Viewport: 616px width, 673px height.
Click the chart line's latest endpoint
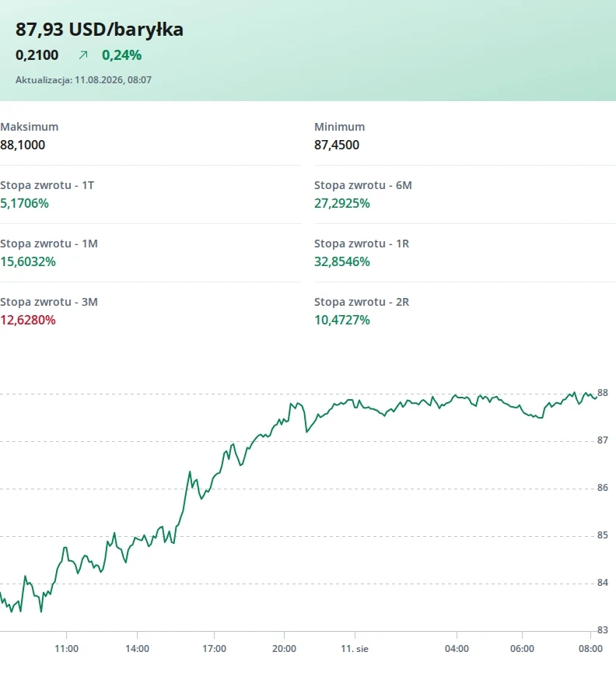tap(597, 398)
